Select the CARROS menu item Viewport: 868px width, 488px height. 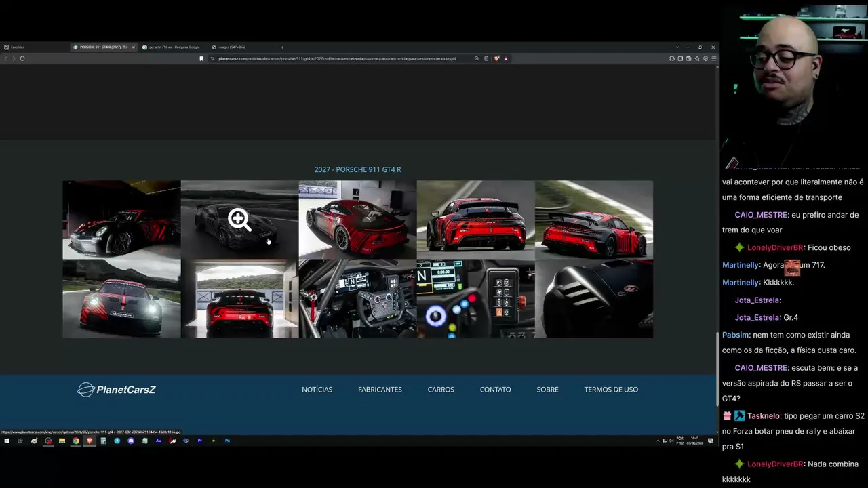[441, 390]
